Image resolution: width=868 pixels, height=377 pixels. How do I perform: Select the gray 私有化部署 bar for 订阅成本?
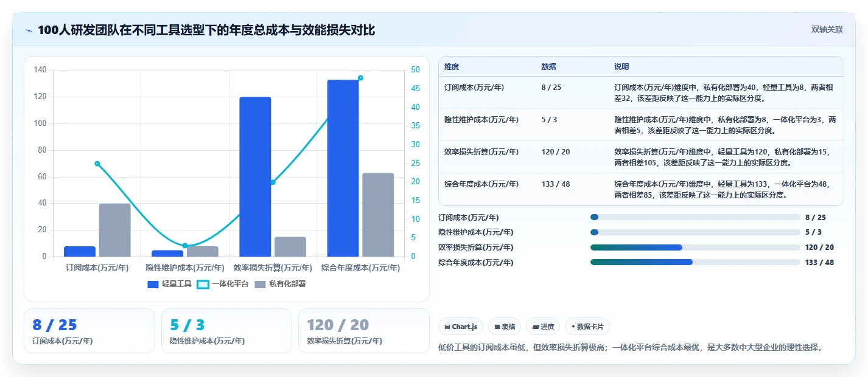point(114,230)
